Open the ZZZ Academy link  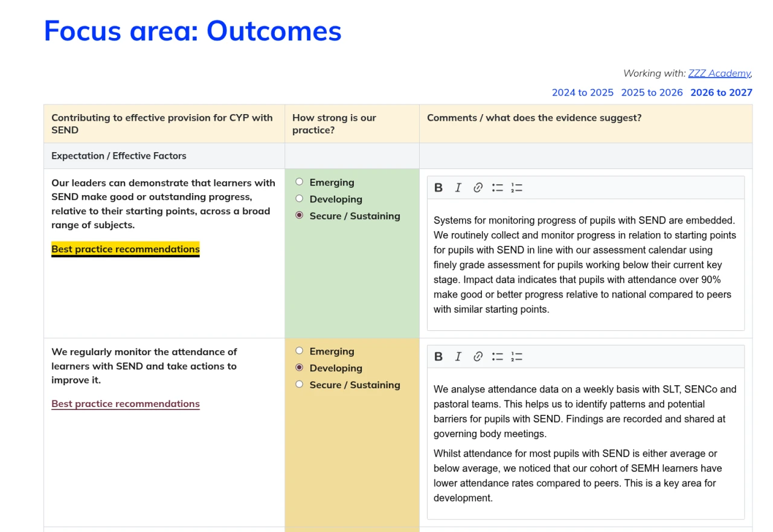pyautogui.click(x=719, y=73)
